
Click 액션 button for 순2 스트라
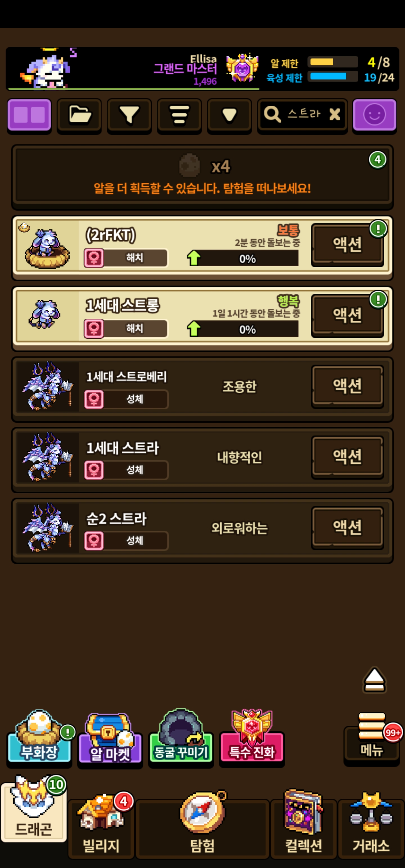347,527
